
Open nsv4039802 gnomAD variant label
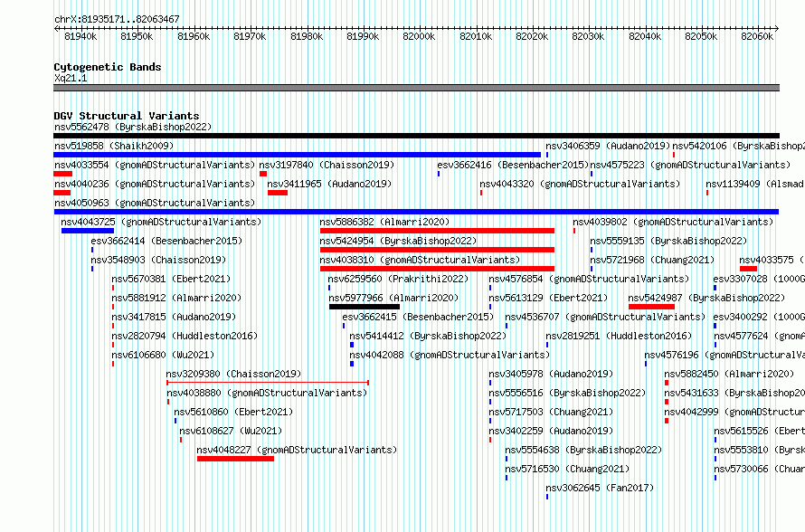[673, 222]
